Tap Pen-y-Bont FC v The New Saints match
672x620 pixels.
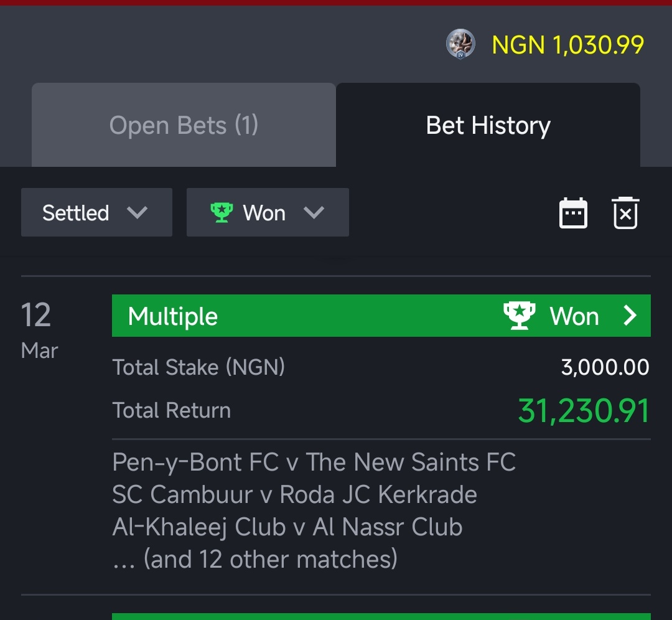click(x=314, y=463)
